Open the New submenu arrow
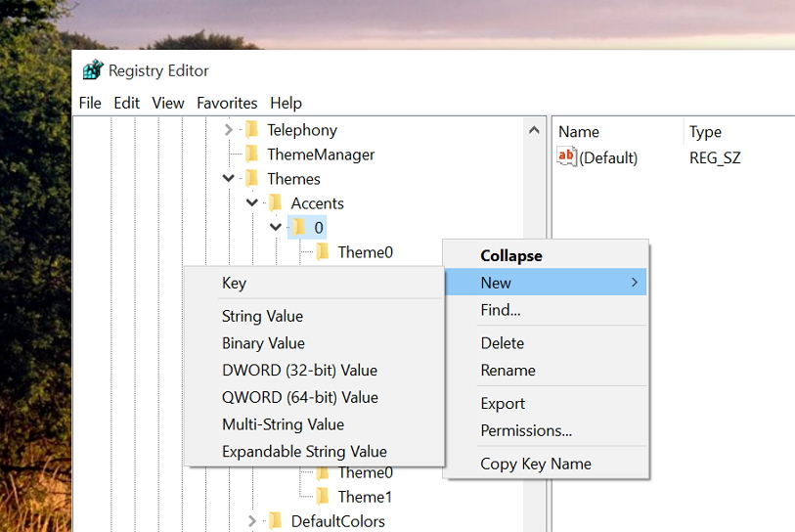The image size is (795, 532). tap(635, 282)
